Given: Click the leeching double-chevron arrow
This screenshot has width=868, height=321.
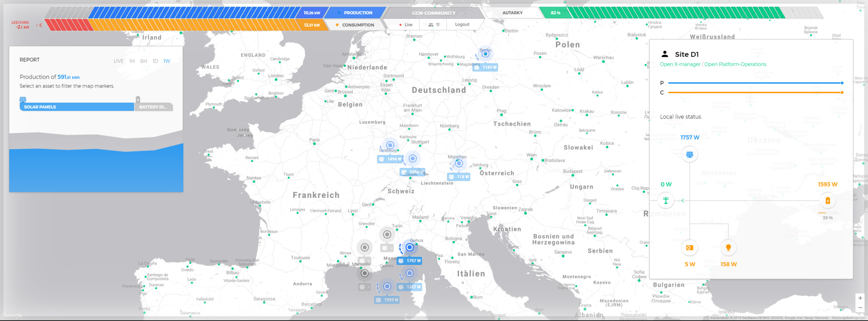Looking at the screenshot, I should [39, 25].
